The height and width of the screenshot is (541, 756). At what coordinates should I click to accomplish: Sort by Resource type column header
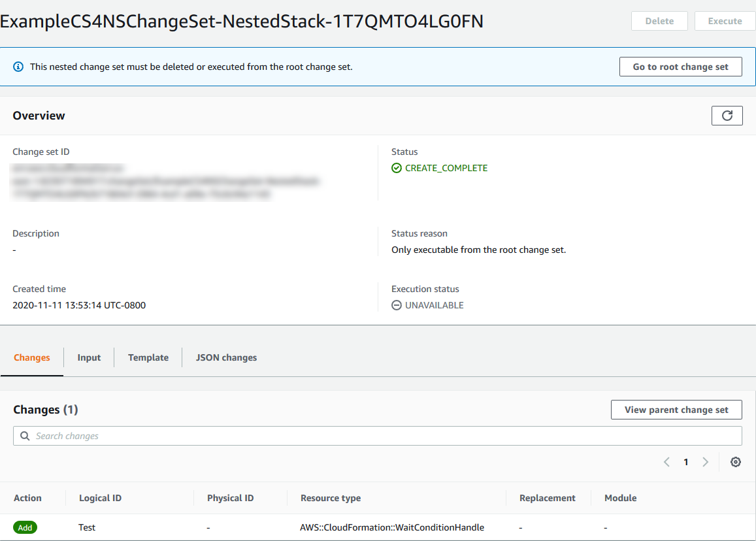pyautogui.click(x=331, y=498)
